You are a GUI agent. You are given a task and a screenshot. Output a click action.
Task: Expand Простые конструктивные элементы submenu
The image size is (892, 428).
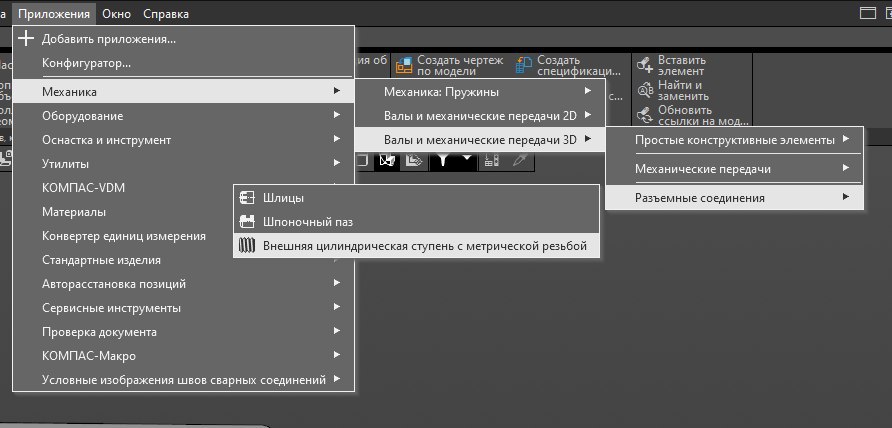click(x=734, y=140)
